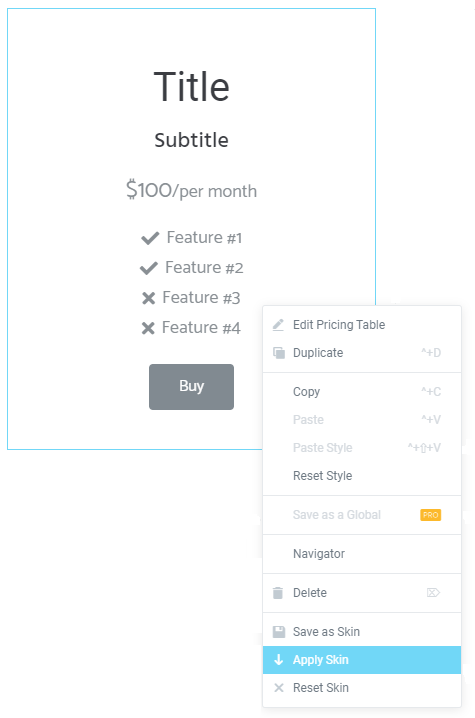Viewport: 475px width, 718px height.
Task: Click the $100/per month price text
Action: click(x=191, y=190)
